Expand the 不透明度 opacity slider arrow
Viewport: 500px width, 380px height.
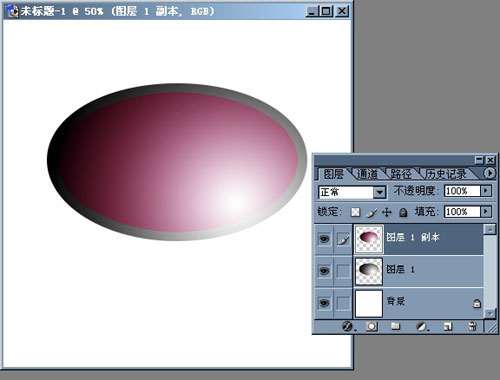pyautogui.click(x=486, y=191)
